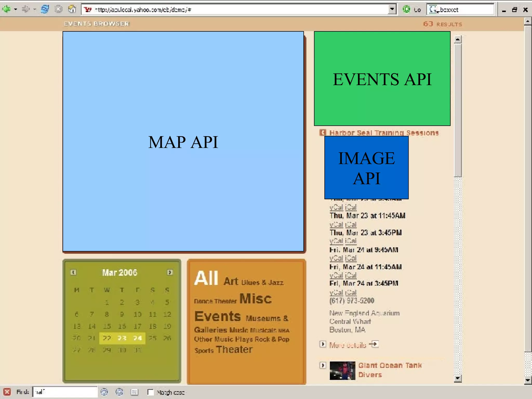This screenshot has width=532, height=399.
Task: Click the Find Previous icon
Action: click(119, 392)
